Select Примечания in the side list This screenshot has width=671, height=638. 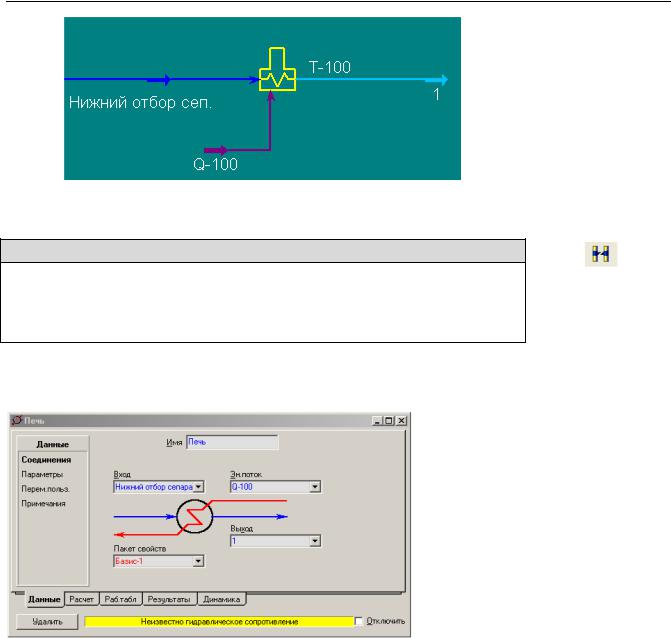coord(43,503)
